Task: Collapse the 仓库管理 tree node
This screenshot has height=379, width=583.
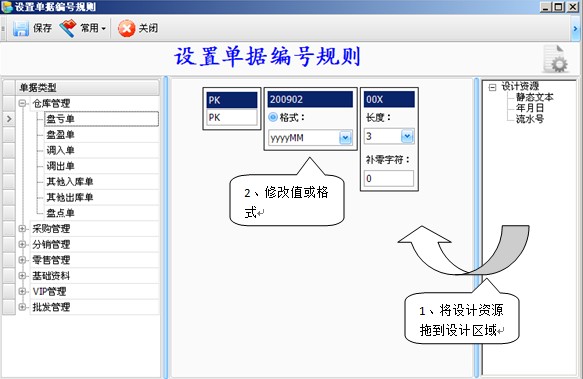Action: [x=22, y=103]
